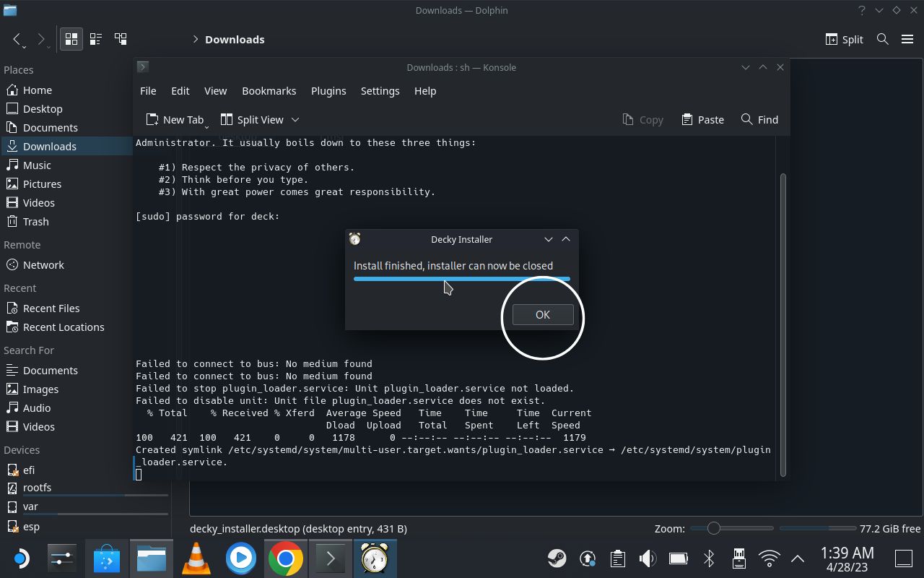
Task: Click Find in Konsole toolbar
Action: coord(759,119)
